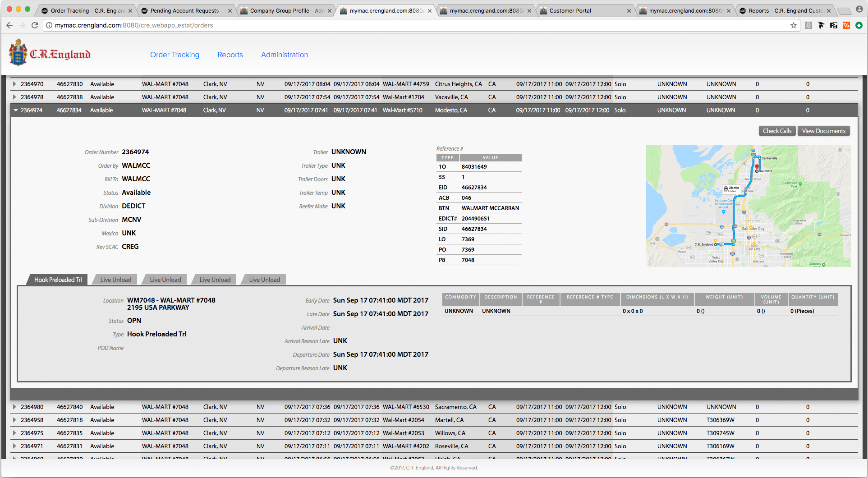Image resolution: width=868 pixels, height=478 pixels.
Task: Click reference value WALMART MCCARRAN
Action: [490, 208]
